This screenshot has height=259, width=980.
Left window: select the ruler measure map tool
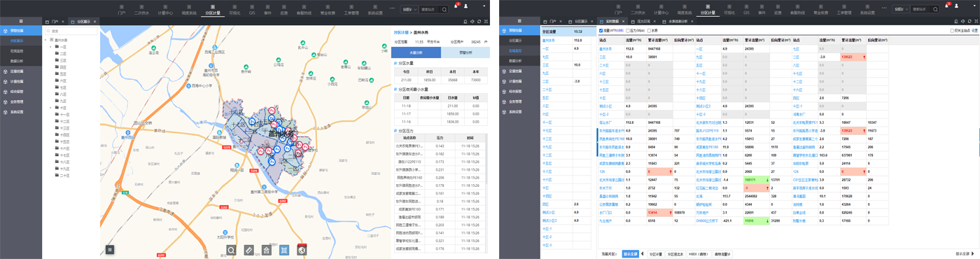248,249
